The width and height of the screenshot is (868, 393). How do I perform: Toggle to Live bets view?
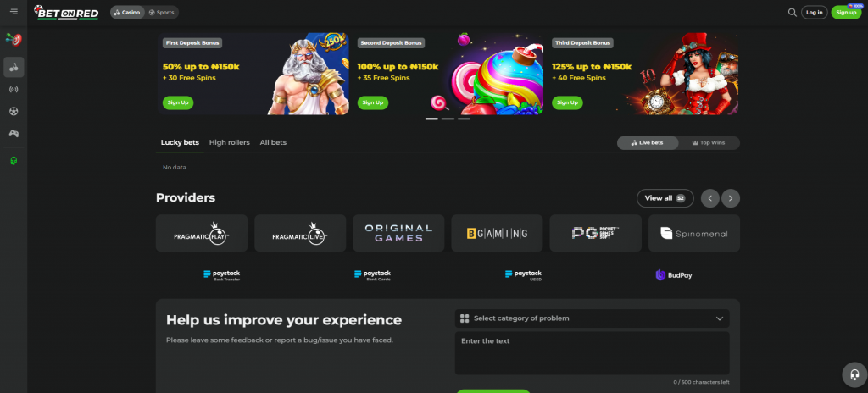tap(648, 143)
